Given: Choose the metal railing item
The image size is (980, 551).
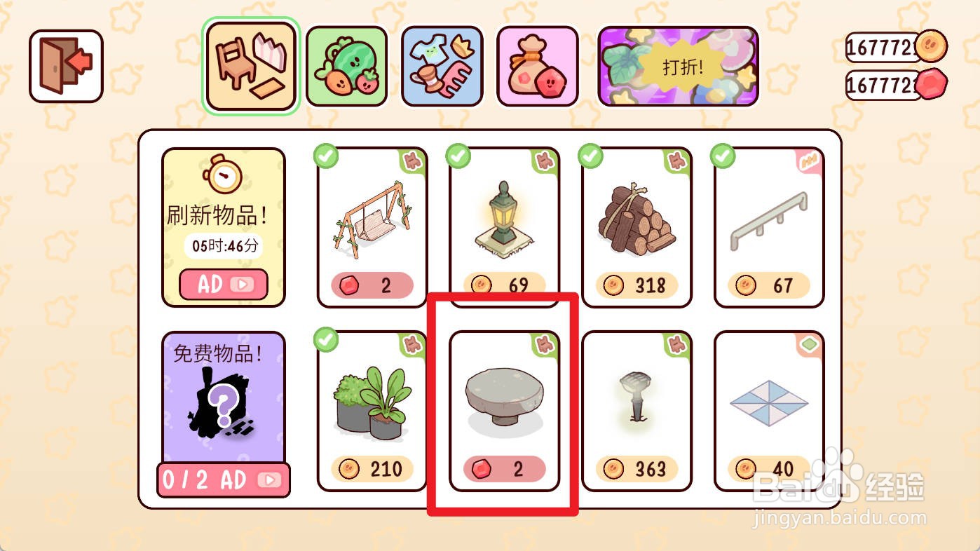Looking at the screenshot, I should [x=769, y=227].
